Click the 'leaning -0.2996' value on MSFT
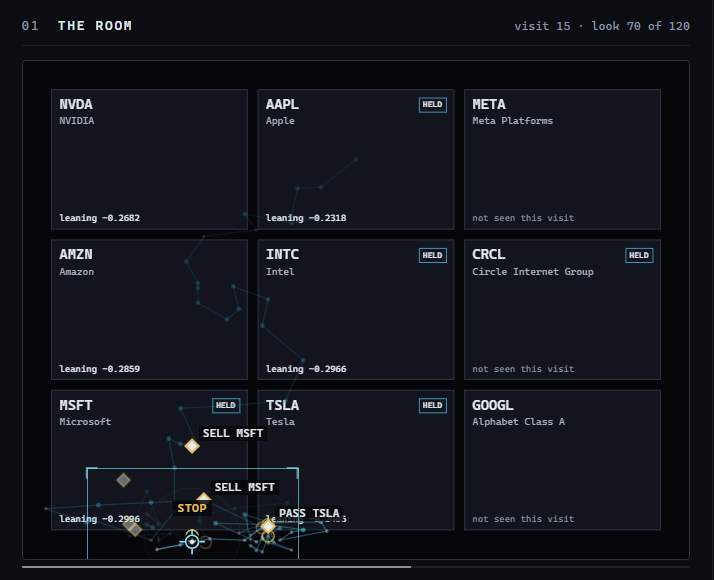Viewport: 714px width, 580px height. [100, 519]
